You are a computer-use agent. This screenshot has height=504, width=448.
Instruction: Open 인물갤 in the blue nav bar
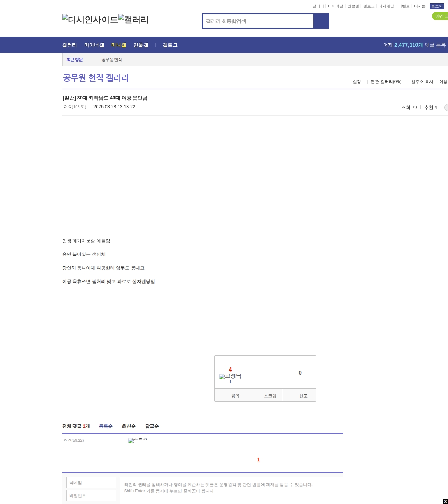(141, 45)
